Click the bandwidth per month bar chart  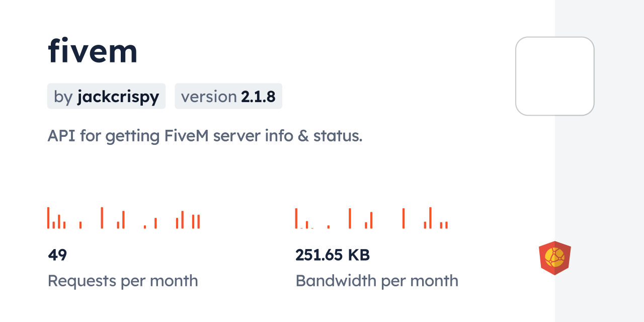tap(371, 218)
